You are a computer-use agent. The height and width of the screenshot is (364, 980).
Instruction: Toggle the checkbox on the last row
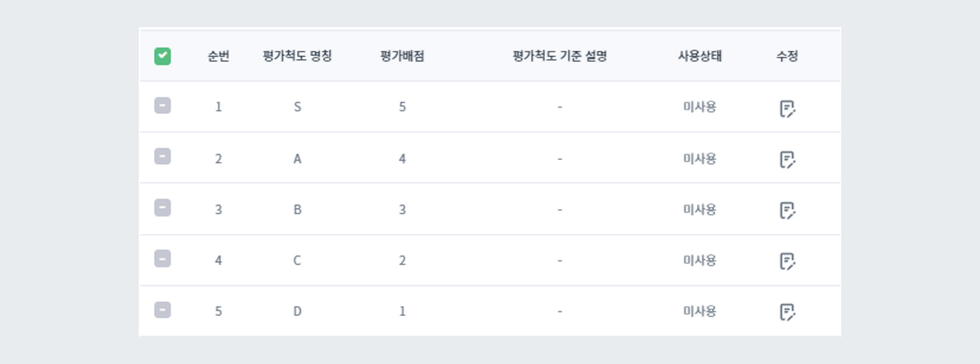[x=162, y=311]
